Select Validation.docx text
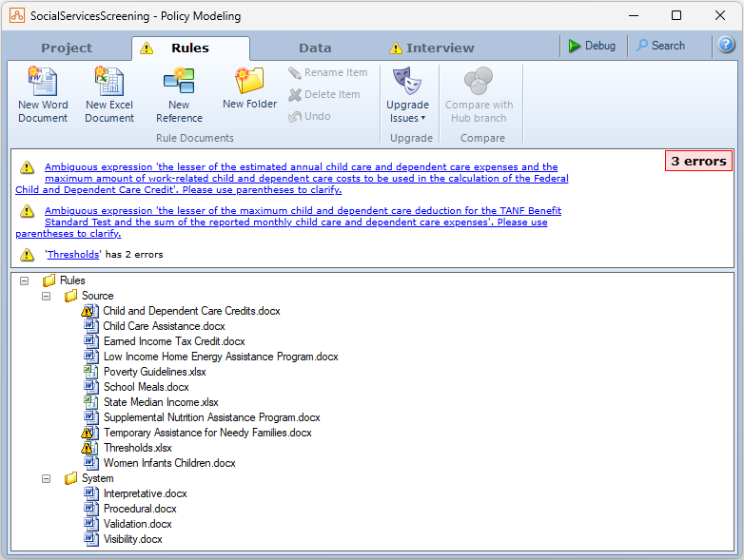Image resolution: width=744 pixels, height=560 pixels. tap(138, 524)
